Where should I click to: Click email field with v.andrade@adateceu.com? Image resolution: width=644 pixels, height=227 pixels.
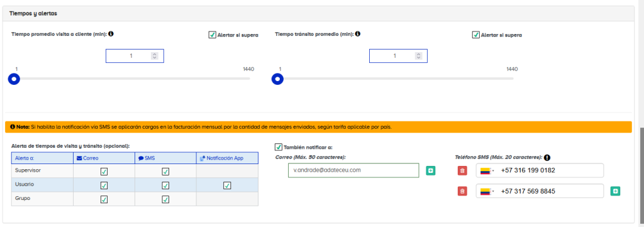click(353, 170)
